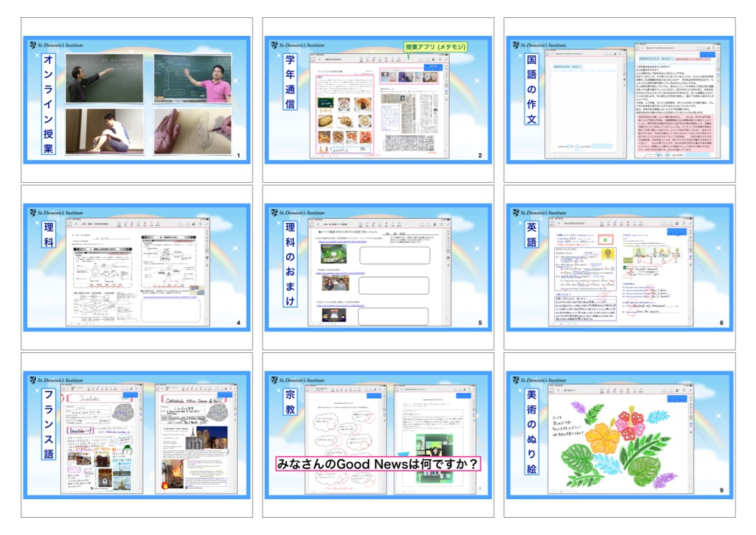Click the pink-highlighted essay in 国語の作文 slide

pos(676,132)
